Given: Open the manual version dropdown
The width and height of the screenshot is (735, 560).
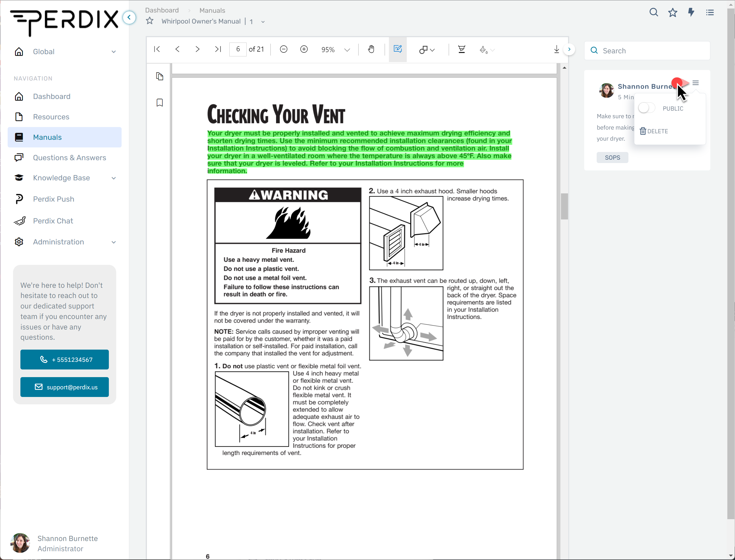Looking at the screenshot, I should click(x=263, y=22).
